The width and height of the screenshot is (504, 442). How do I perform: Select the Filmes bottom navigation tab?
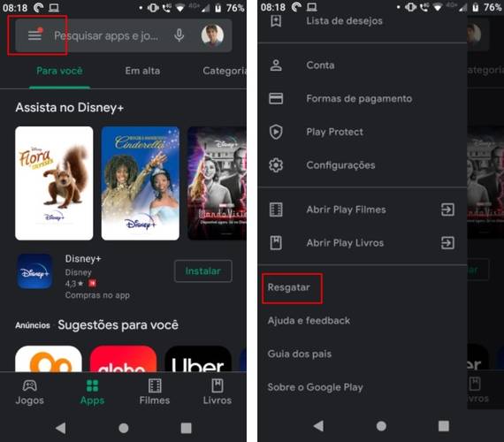pyautogui.click(x=155, y=392)
